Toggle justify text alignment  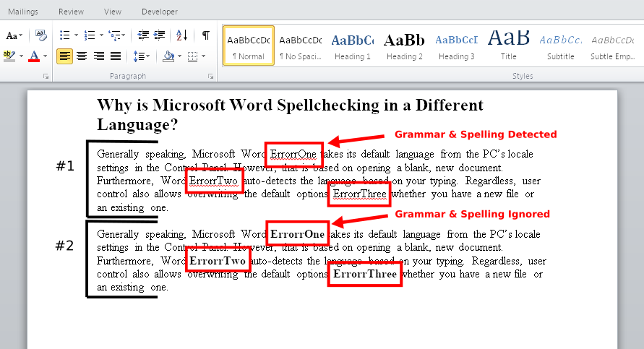pos(116,56)
